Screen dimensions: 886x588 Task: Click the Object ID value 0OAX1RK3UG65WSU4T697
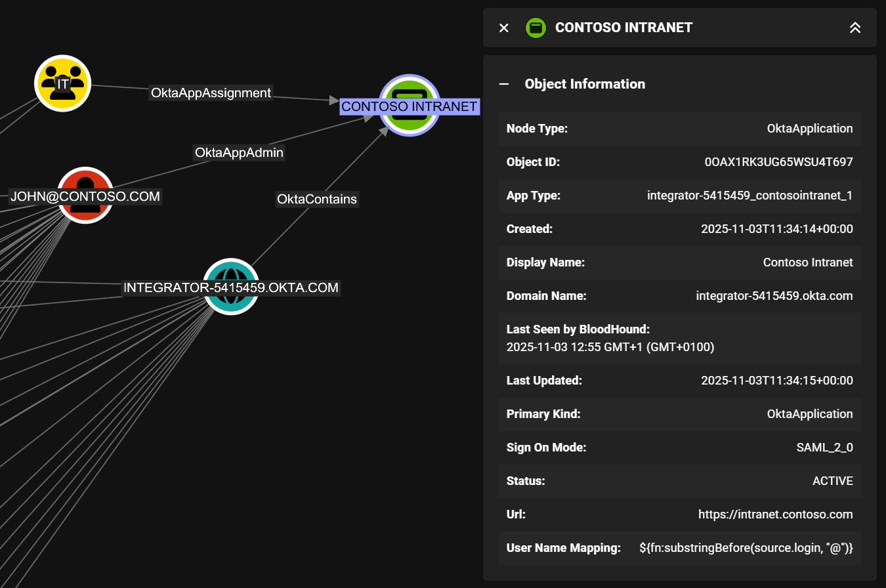point(778,162)
